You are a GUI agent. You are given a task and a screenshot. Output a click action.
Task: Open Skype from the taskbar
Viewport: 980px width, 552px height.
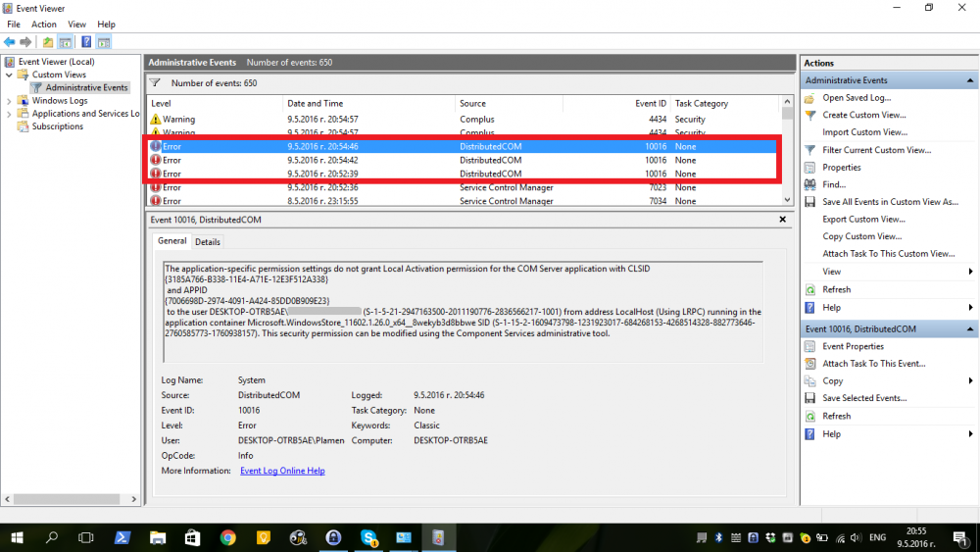tap(368, 537)
